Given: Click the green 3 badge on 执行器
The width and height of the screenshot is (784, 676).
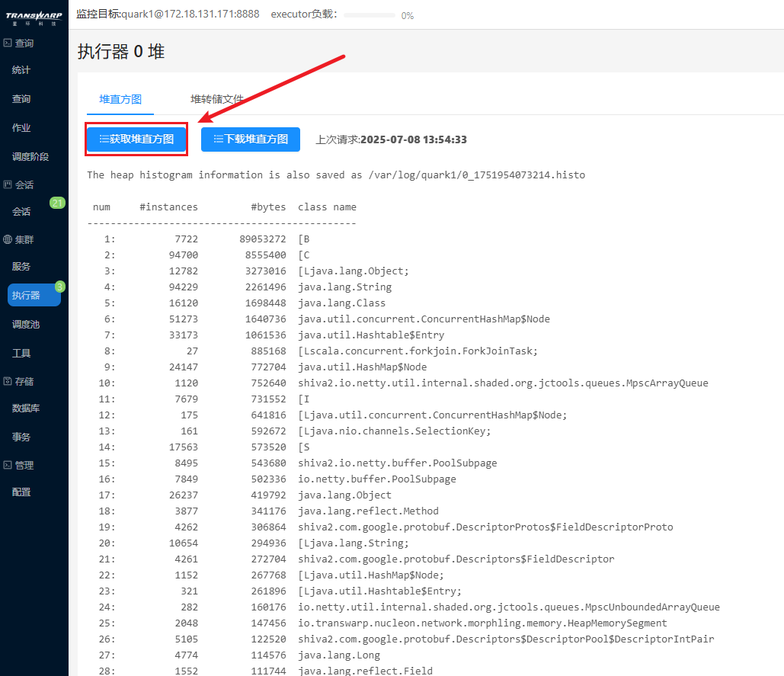Looking at the screenshot, I should (x=60, y=287).
